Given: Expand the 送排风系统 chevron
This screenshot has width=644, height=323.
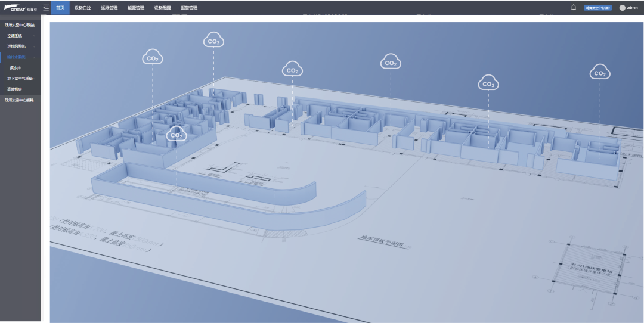Looking at the screenshot, I should pyautogui.click(x=35, y=46).
